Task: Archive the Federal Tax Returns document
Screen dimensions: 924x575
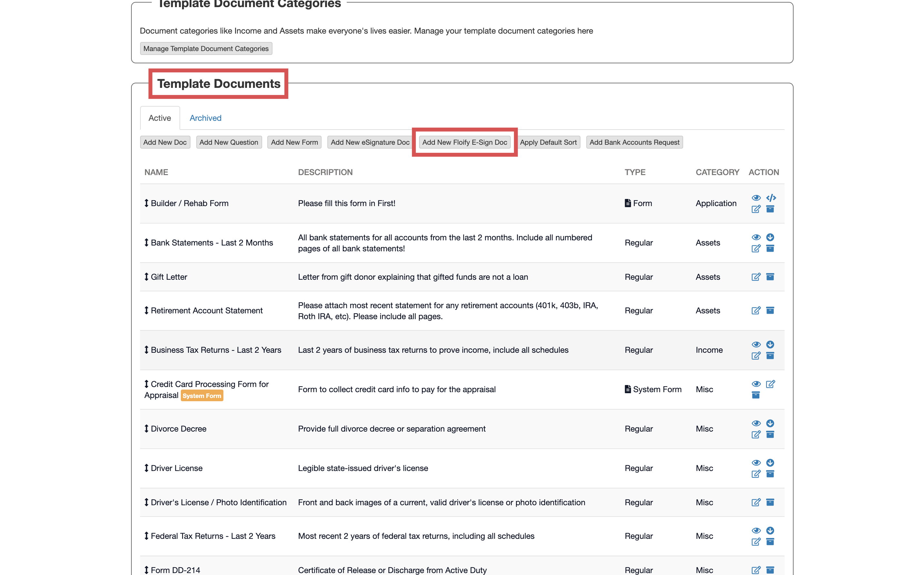Action: pos(770,541)
